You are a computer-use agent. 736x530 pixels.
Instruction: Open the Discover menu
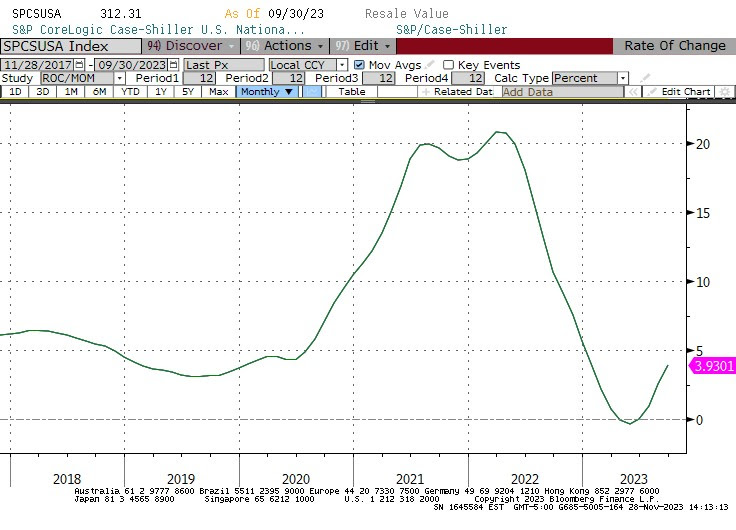pos(190,46)
